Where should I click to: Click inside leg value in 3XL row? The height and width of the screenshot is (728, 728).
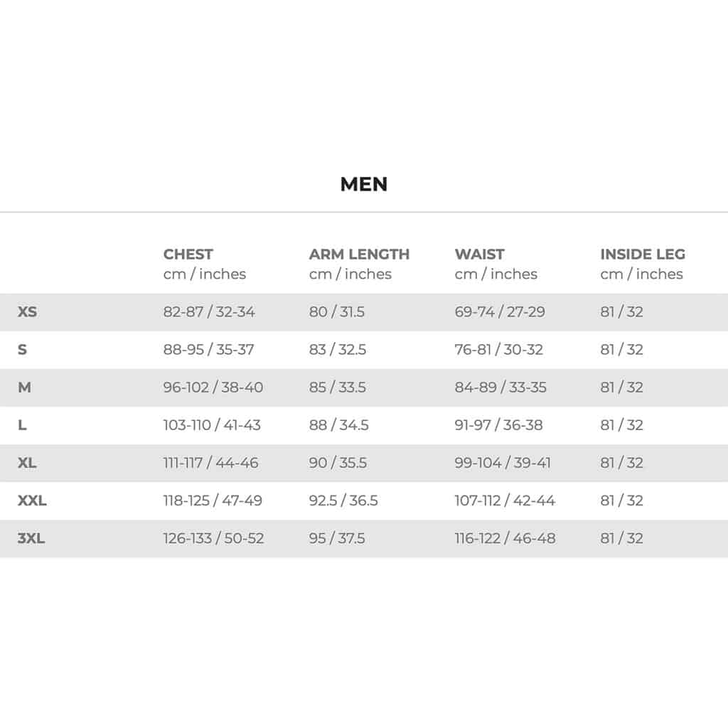click(x=621, y=537)
